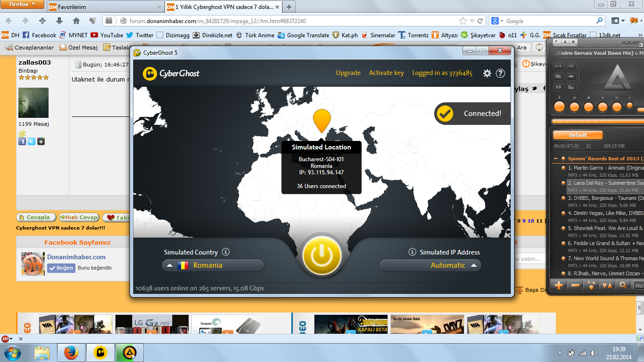The height and width of the screenshot is (362, 644).
Task: Switch to the Cyberghost VPN forum tab
Action: tap(223, 7)
